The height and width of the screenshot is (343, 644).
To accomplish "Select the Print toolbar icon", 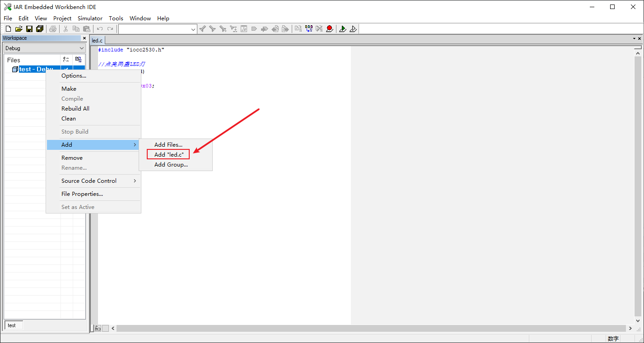I will tap(53, 28).
